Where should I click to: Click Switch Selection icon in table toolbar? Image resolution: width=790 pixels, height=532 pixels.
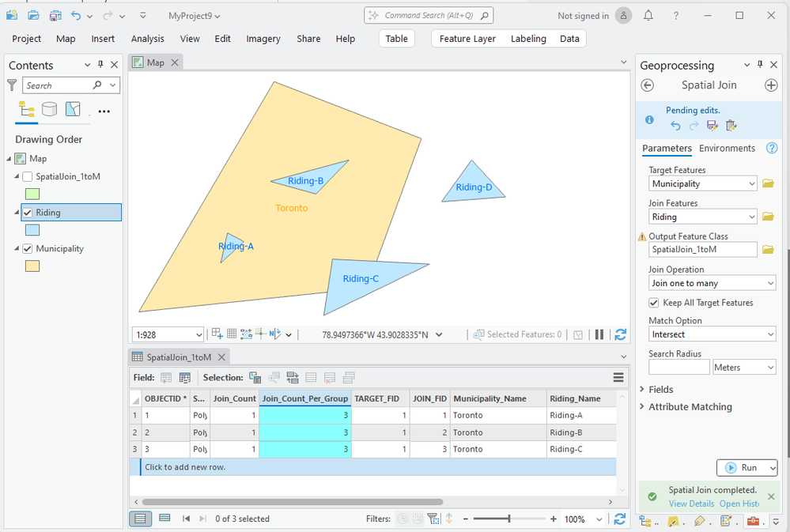[x=293, y=377]
